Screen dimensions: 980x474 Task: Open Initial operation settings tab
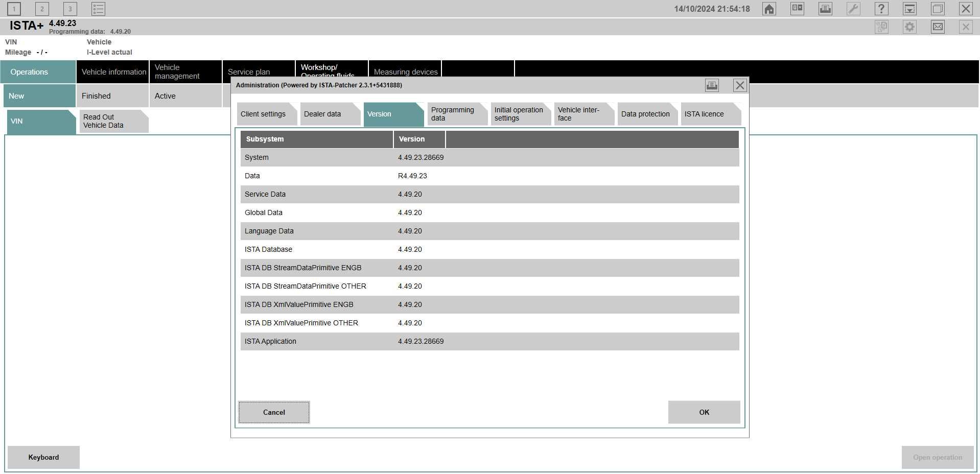click(520, 114)
